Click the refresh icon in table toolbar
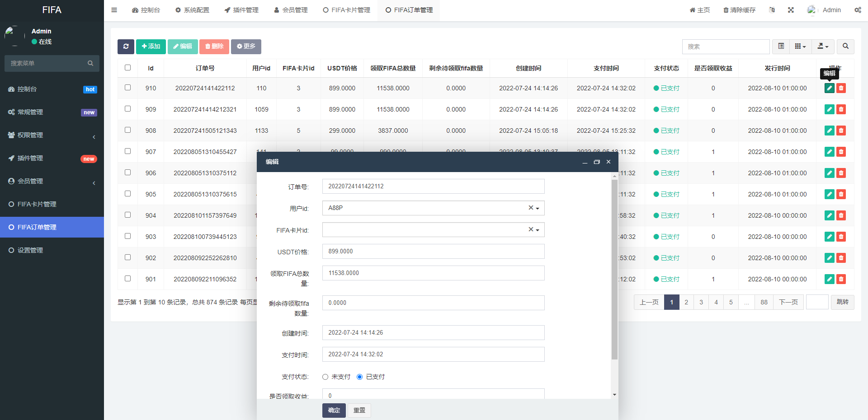 126,47
